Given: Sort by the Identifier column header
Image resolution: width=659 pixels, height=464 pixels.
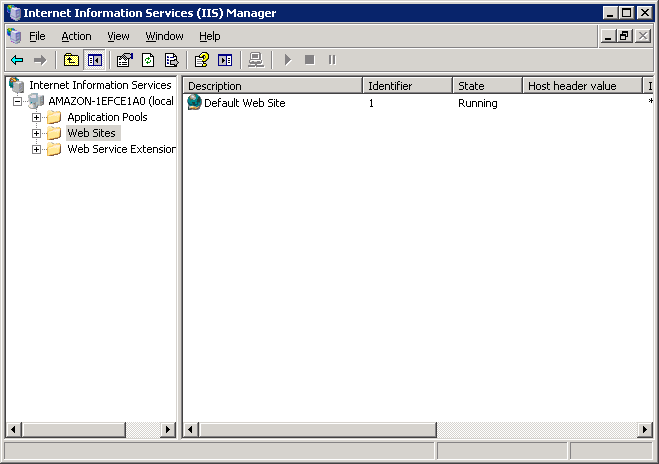Looking at the screenshot, I should click(x=408, y=86).
